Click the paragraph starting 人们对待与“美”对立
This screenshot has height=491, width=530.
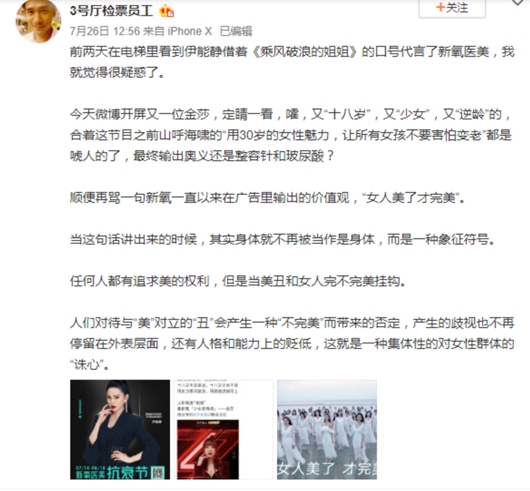(292, 344)
